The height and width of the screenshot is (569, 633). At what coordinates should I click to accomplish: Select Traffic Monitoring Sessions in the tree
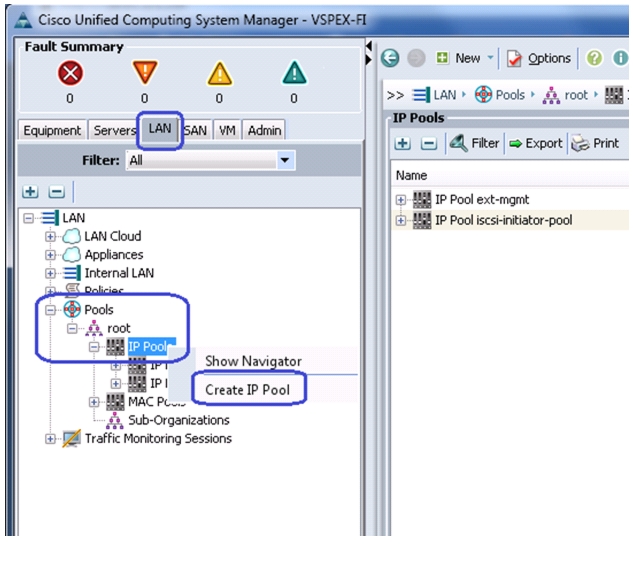pyautogui.click(x=158, y=439)
